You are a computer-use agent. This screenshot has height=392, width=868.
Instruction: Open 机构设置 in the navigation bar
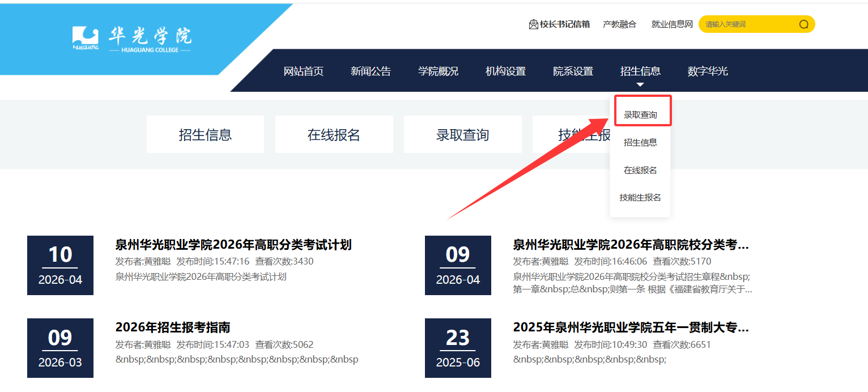[x=505, y=71]
